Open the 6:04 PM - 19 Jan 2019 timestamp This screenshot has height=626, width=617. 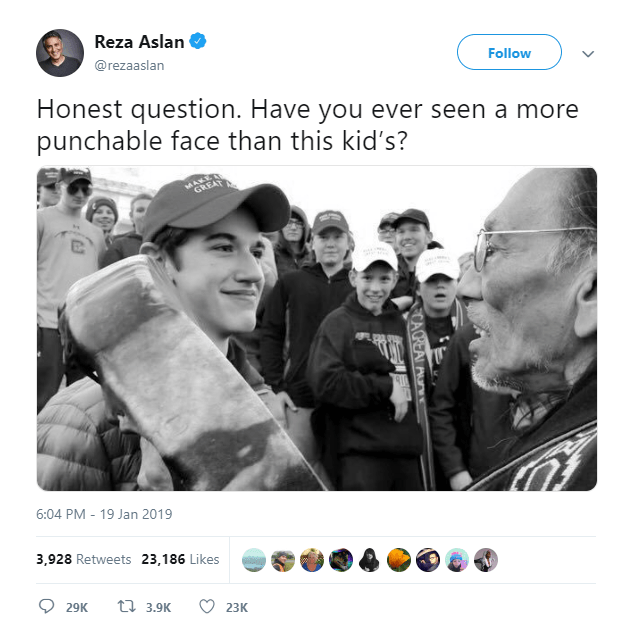point(105,514)
